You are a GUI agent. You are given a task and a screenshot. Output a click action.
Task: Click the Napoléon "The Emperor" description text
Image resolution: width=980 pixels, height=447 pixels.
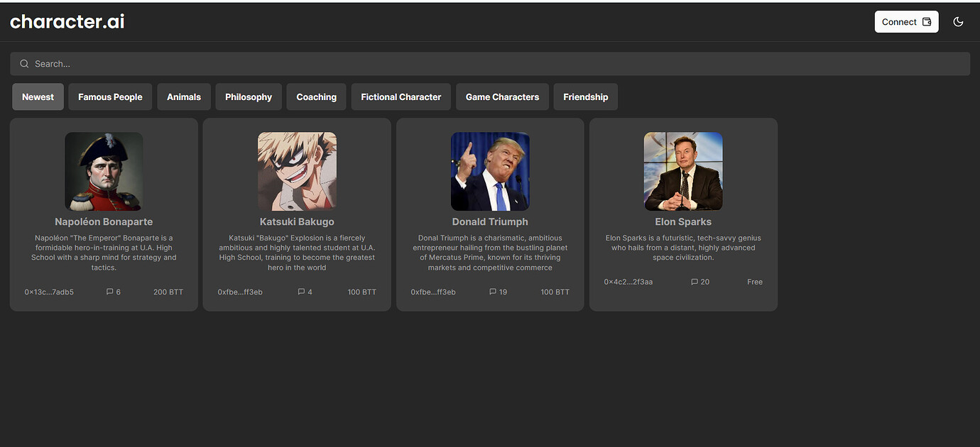104,253
